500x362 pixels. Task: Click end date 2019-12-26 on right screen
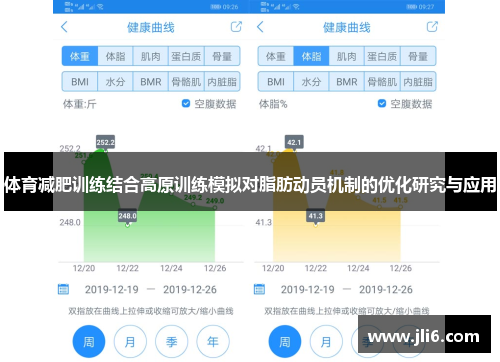[386, 289]
